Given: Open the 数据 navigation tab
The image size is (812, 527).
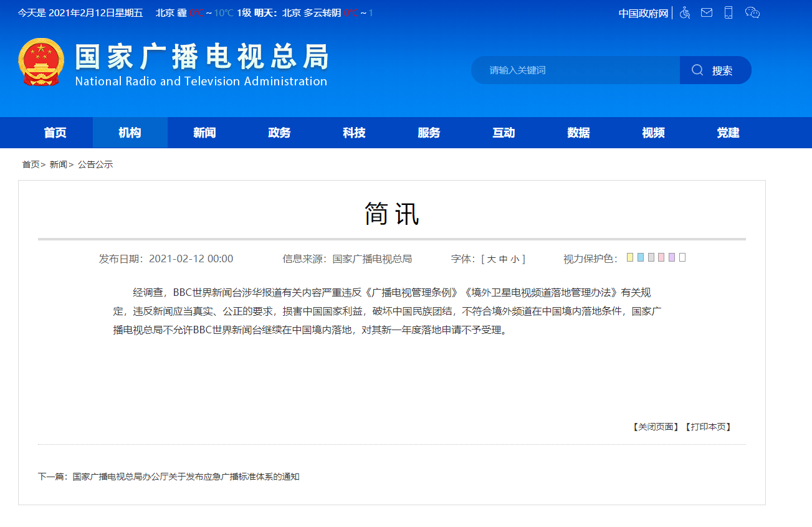Looking at the screenshot, I should point(579,133).
